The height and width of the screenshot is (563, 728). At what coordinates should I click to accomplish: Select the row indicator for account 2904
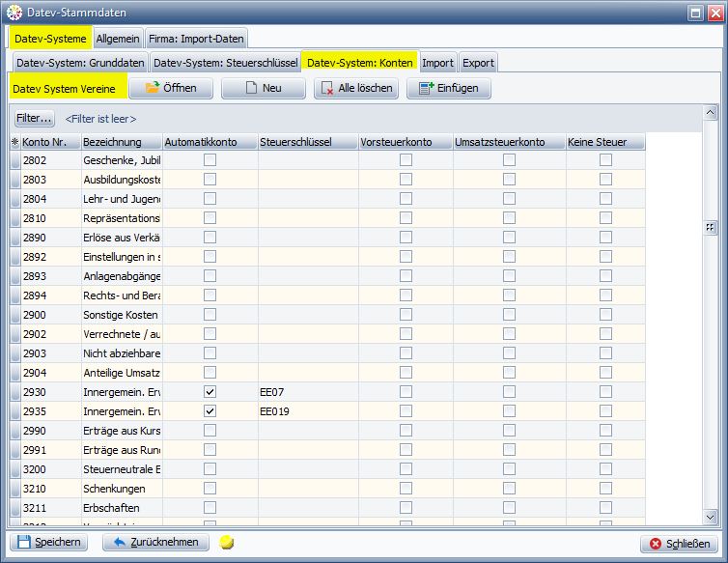[15, 373]
